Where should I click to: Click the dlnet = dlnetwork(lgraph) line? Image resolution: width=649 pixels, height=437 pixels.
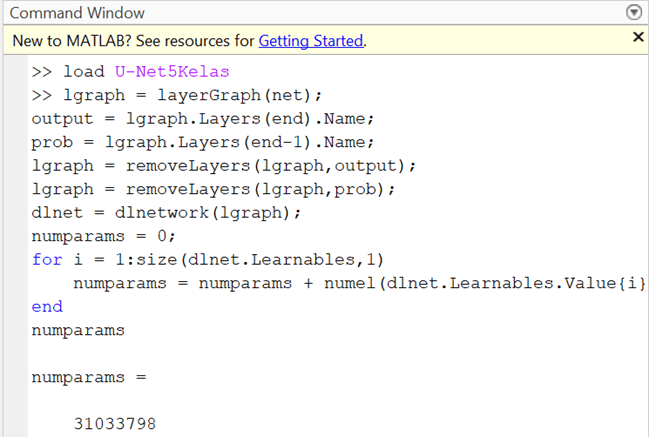click(166, 212)
